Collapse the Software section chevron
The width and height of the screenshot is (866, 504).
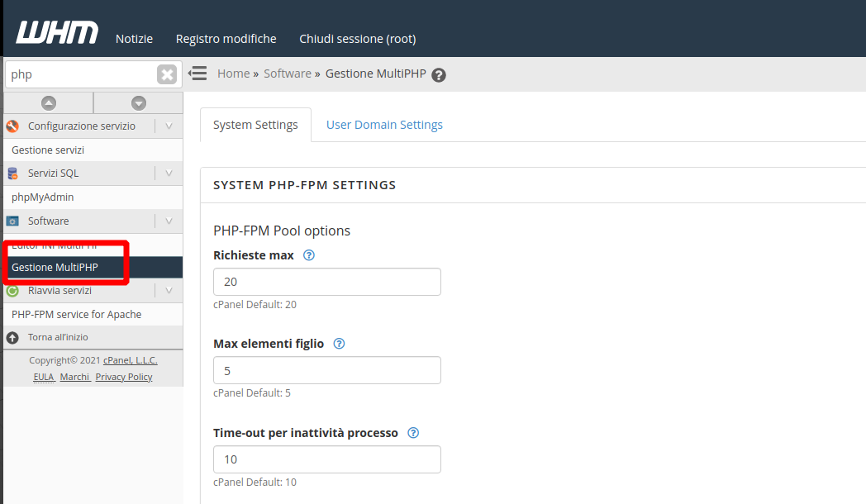(169, 221)
